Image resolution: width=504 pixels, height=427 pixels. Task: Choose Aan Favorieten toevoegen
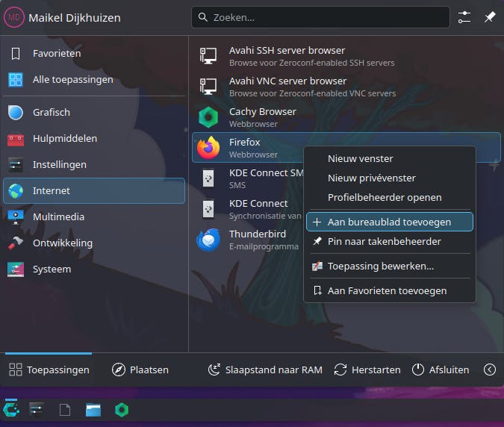[390, 291]
